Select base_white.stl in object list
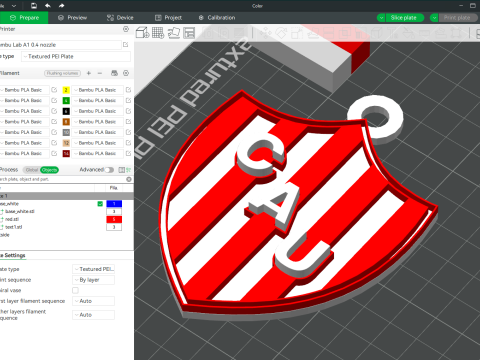The image size is (480, 360). click(20, 211)
